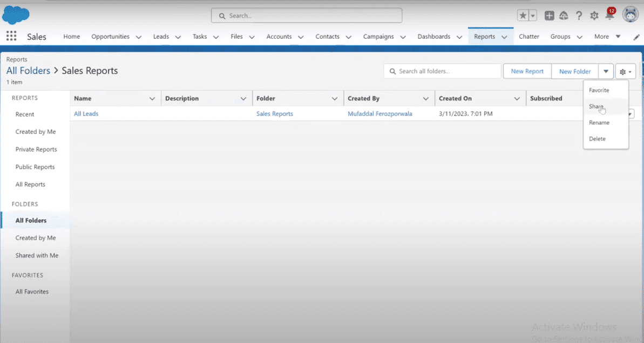Select All Reports in sidebar
Viewport: 644px width, 343px height.
(30, 184)
